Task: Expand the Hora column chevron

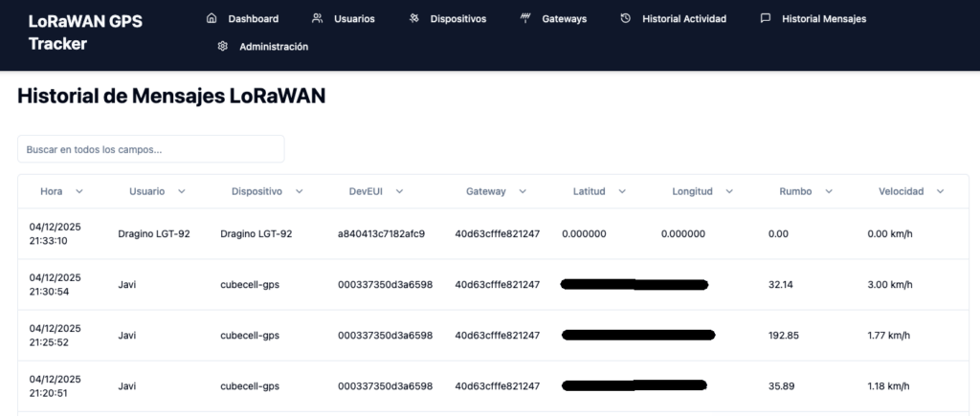Action: [x=79, y=191]
